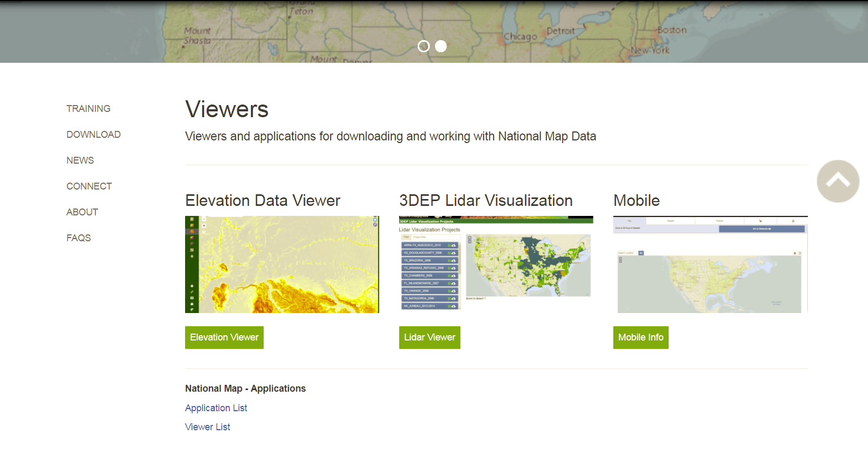Select the second filled carousel indicator

pos(441,46)
